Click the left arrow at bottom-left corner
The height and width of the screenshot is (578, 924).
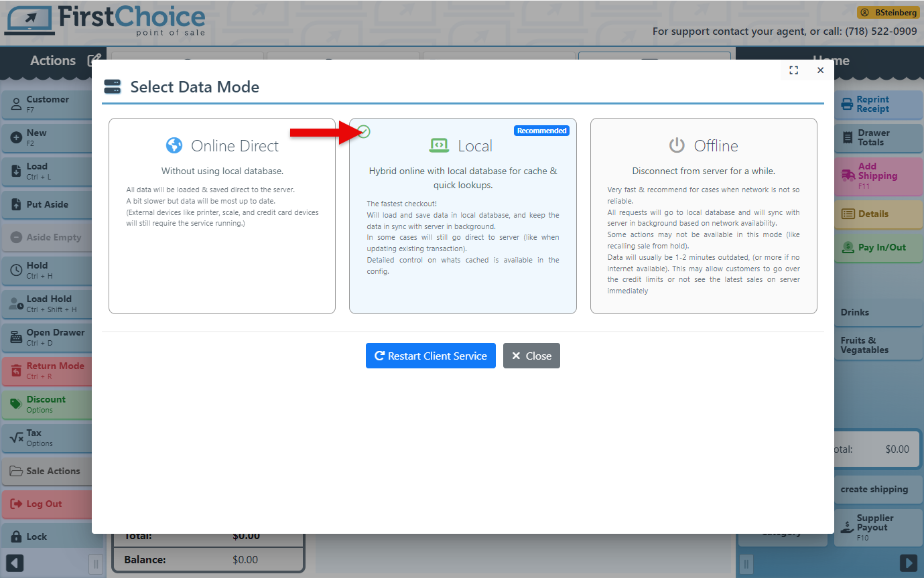tap(15, 563)
